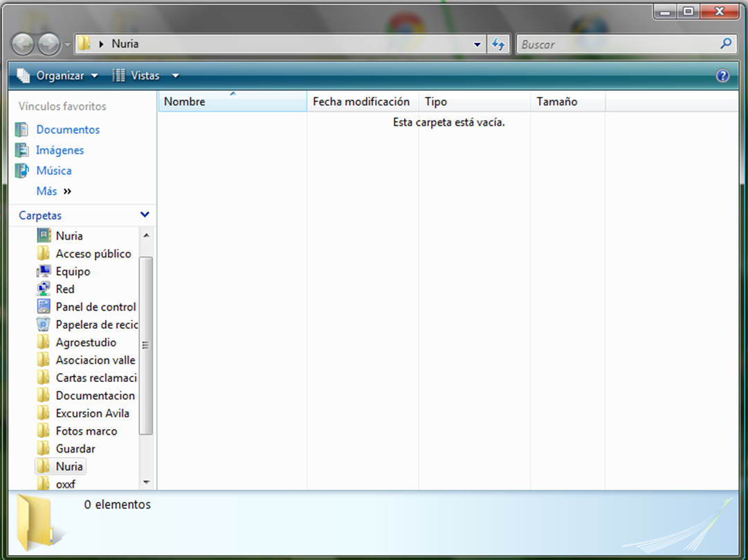
Task: Type in the Buscar search field
Action: pyautogui.click(x=616, y=44)
